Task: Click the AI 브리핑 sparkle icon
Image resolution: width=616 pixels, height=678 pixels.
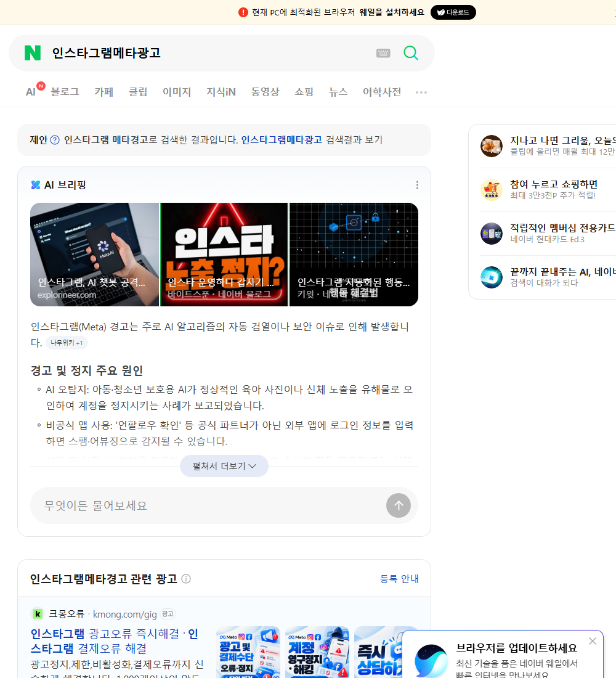Action: pyautogui.click(x=36, y=185)
